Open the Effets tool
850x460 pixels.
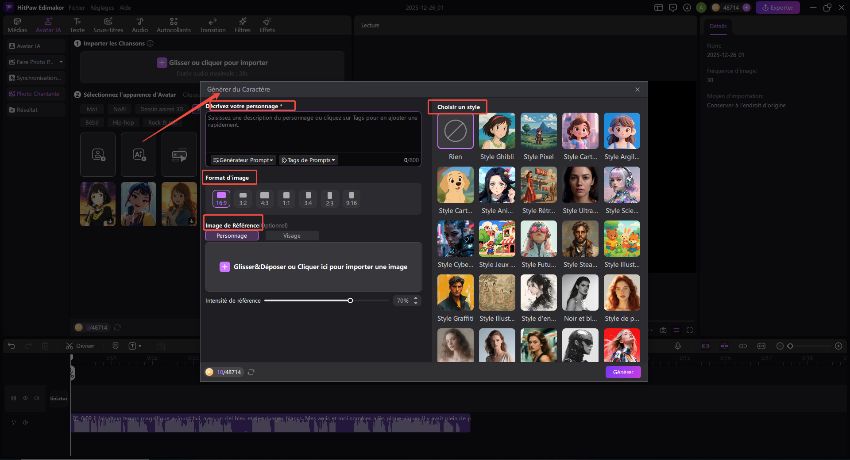(x=267, y=25)
